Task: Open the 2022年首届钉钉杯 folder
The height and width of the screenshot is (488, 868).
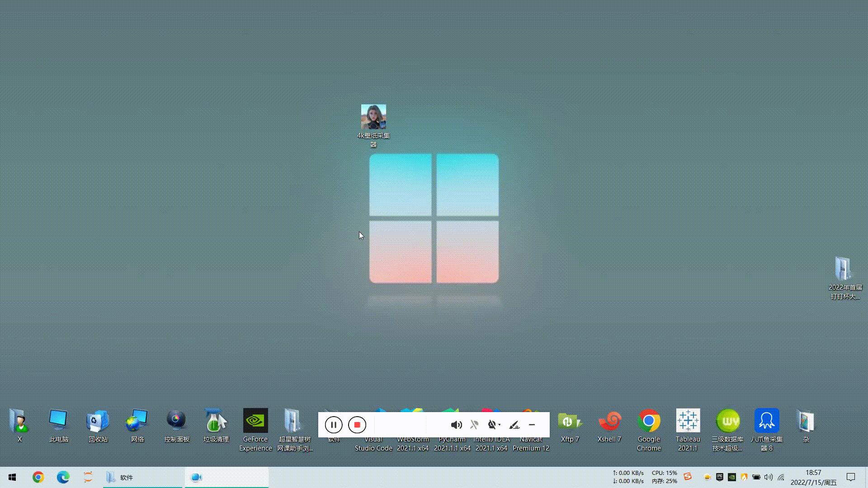Action: point(844,269)
